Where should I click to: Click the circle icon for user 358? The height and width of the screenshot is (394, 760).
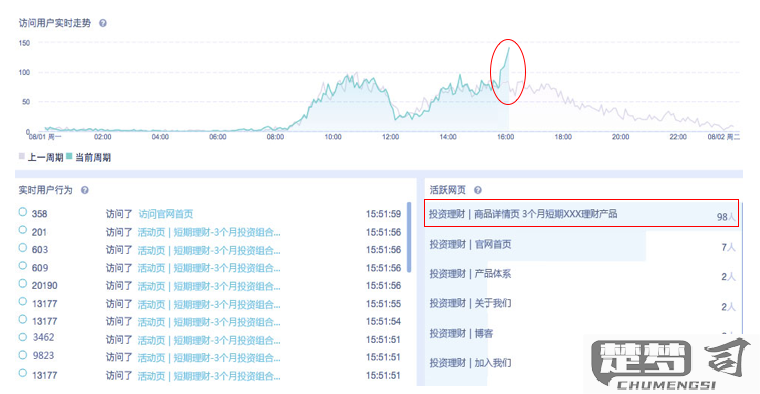(22, 212)
